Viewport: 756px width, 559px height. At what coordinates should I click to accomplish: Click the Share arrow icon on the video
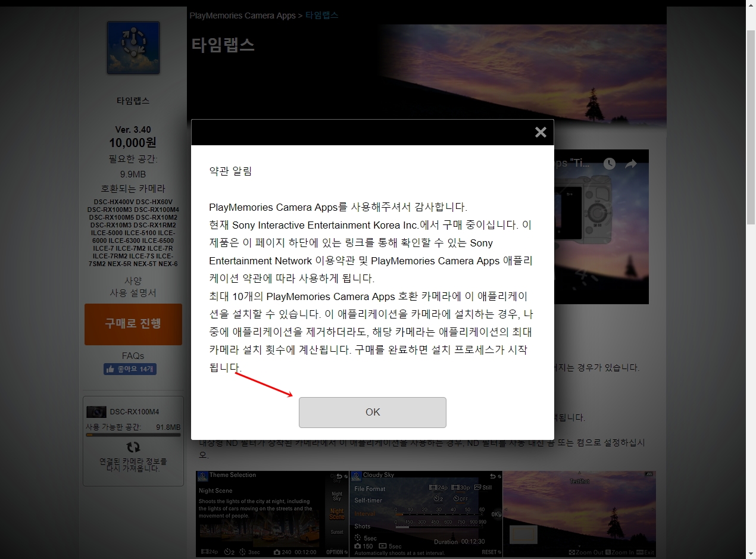(630, 164)
